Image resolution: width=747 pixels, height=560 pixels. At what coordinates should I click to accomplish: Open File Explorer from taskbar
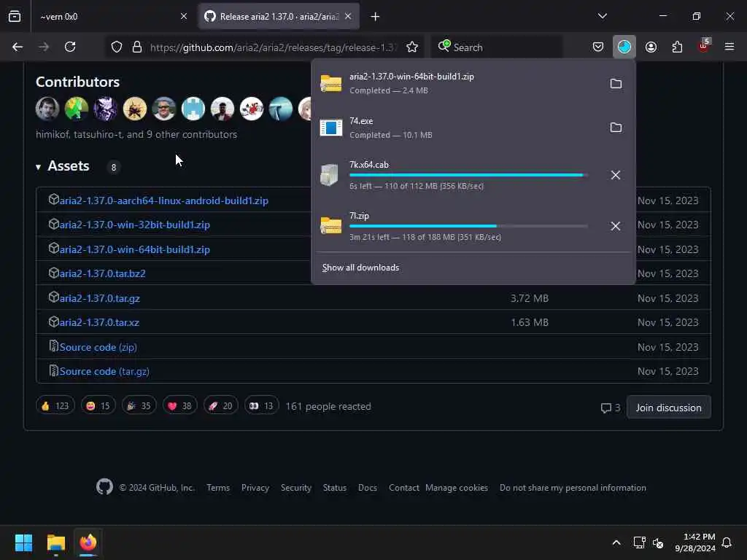(55, 542)
